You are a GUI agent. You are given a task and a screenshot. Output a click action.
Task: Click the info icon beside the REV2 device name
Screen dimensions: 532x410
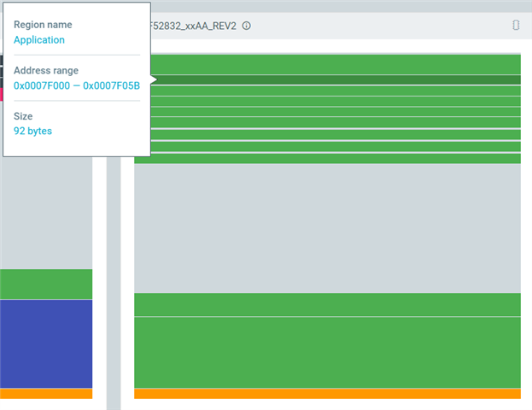tap(246, 26)
